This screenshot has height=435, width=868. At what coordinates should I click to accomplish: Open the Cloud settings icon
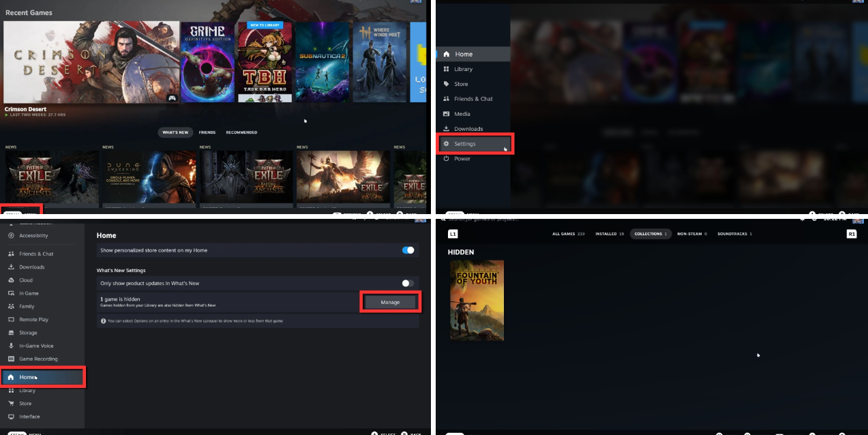tap(11, 280)
